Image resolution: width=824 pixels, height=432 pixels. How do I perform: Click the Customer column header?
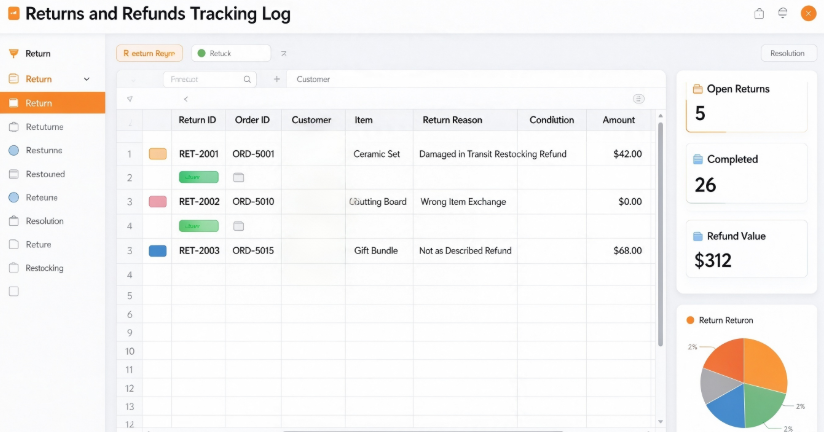312,120
